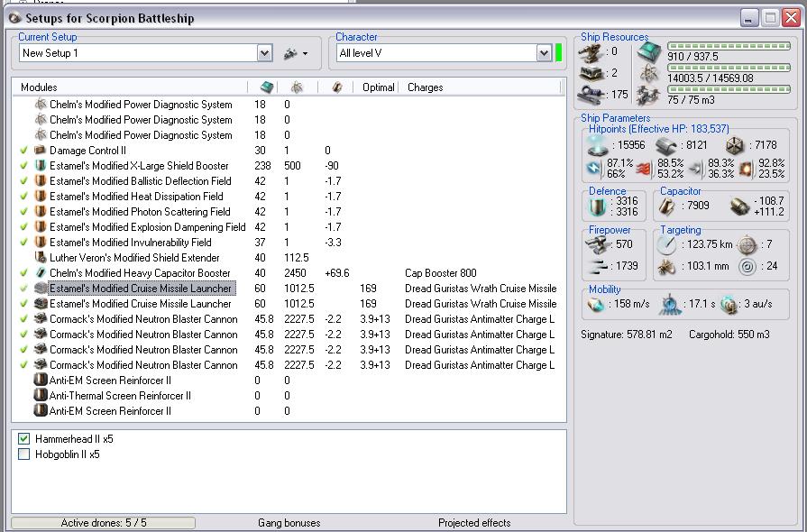Click the green character status indicator

pos(558,53)
